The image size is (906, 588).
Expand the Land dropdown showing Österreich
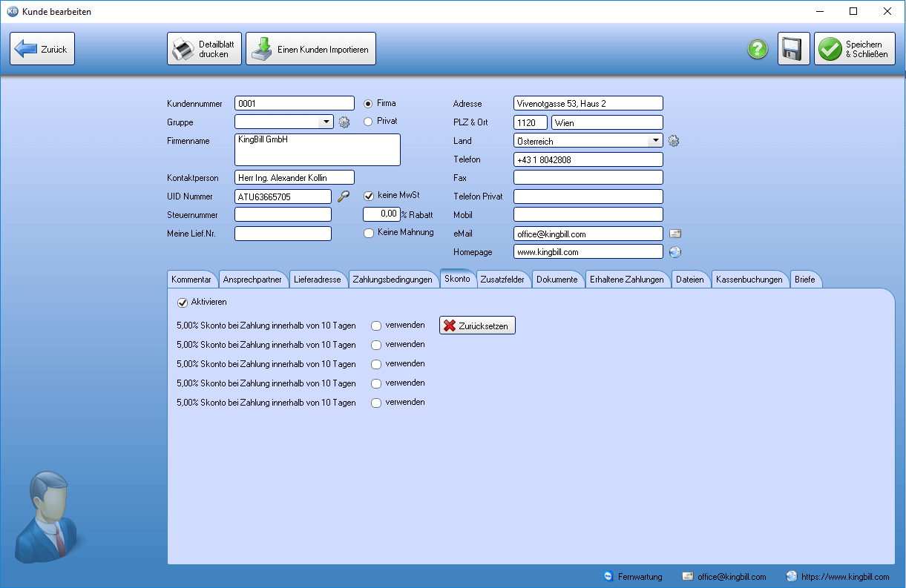[654, 141]
